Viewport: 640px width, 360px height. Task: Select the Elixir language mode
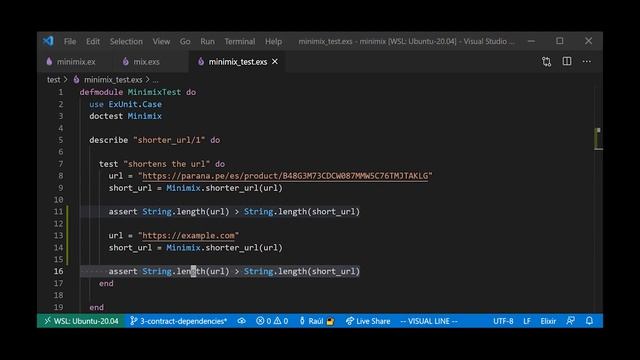(548, 321)
